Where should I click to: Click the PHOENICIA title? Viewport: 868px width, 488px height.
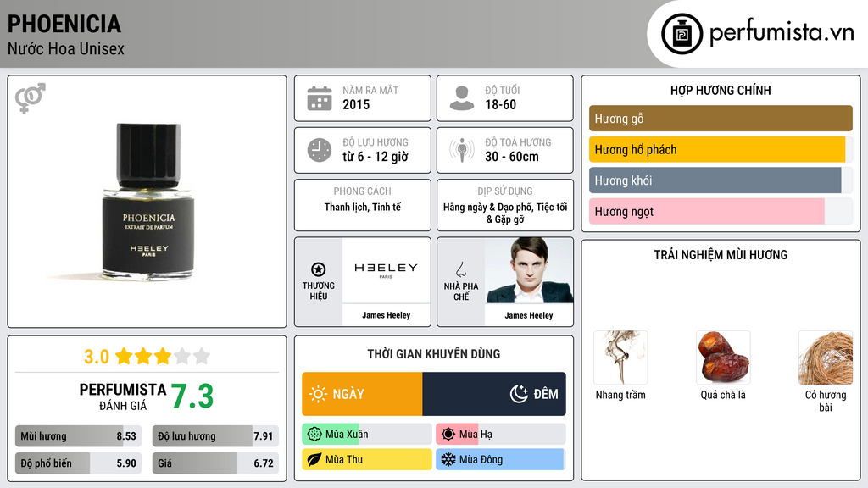[64, 24]
